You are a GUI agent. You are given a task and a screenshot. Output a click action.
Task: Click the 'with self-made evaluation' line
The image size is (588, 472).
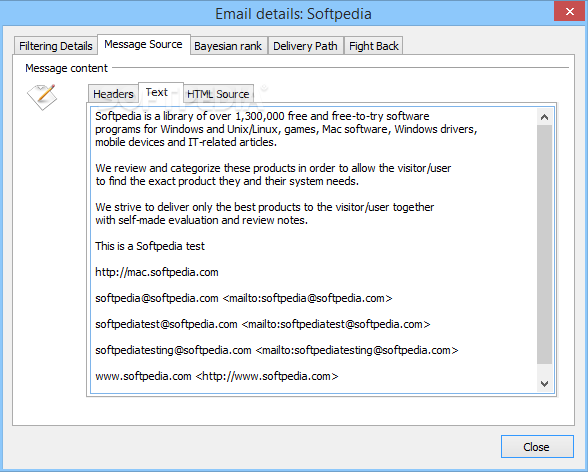pos(201,220)
